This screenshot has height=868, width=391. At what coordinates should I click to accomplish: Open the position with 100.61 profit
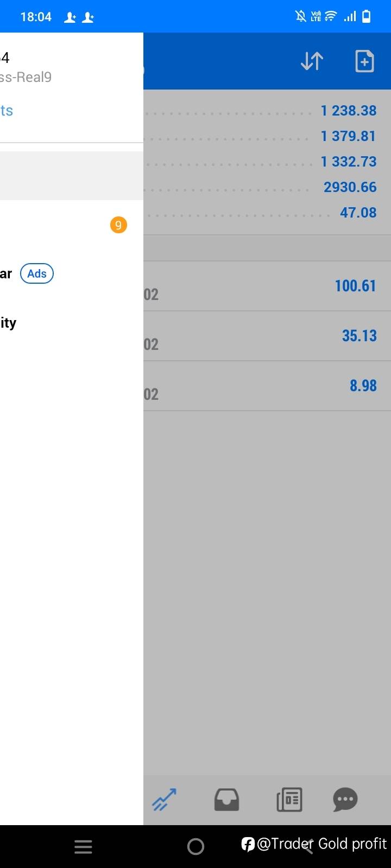point(267,286)
